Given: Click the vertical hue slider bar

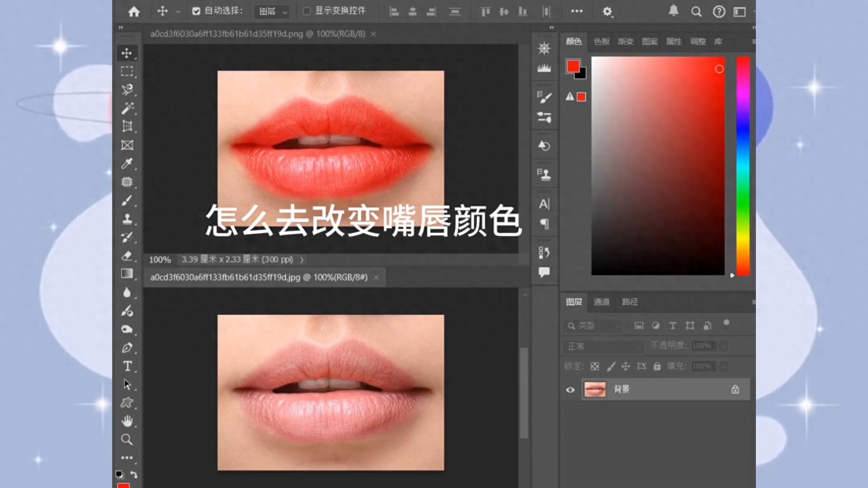Looking at the screenshot, I should point(743,166).
